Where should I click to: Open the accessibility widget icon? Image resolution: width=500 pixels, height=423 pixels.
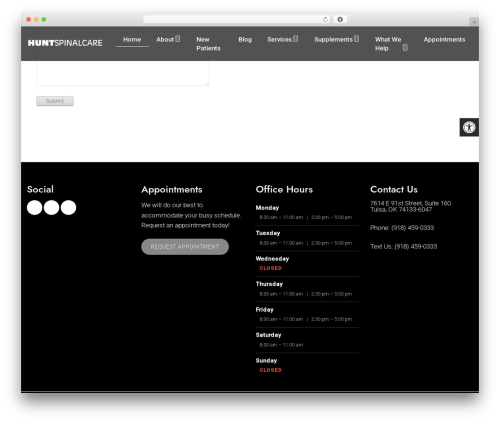469,127
